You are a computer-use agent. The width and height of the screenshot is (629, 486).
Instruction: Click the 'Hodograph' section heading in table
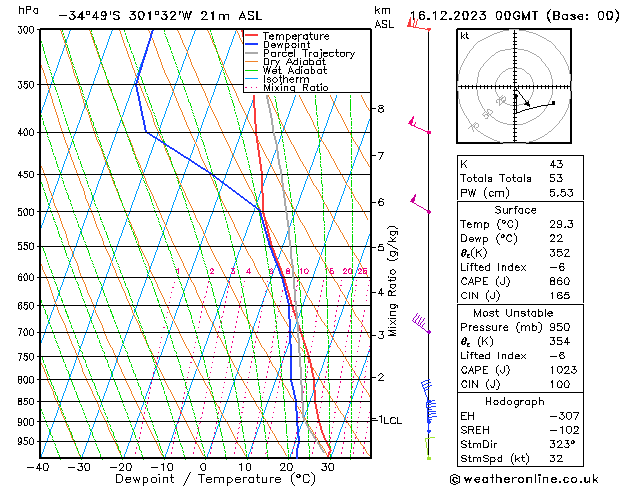[x=515, y=401]
